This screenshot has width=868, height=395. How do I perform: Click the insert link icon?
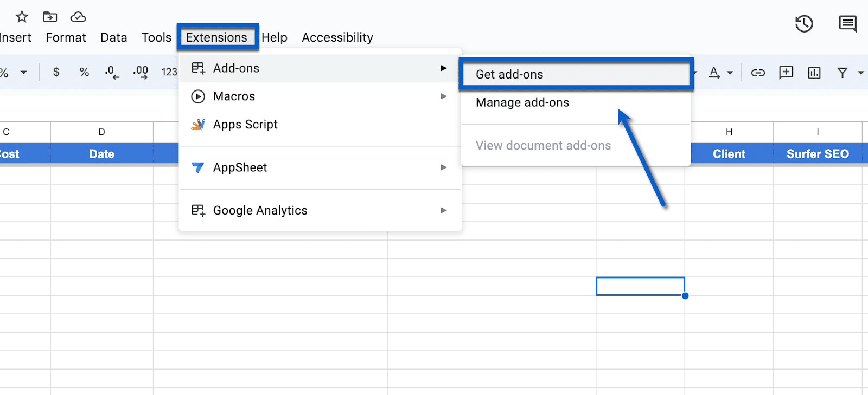click(x=758, y=73)
